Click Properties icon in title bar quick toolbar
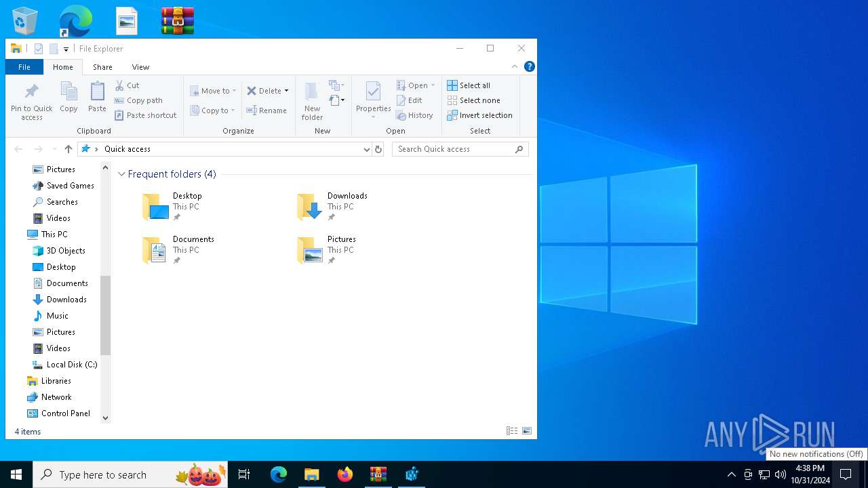This screenshot has height=488, width=868. 39,49
